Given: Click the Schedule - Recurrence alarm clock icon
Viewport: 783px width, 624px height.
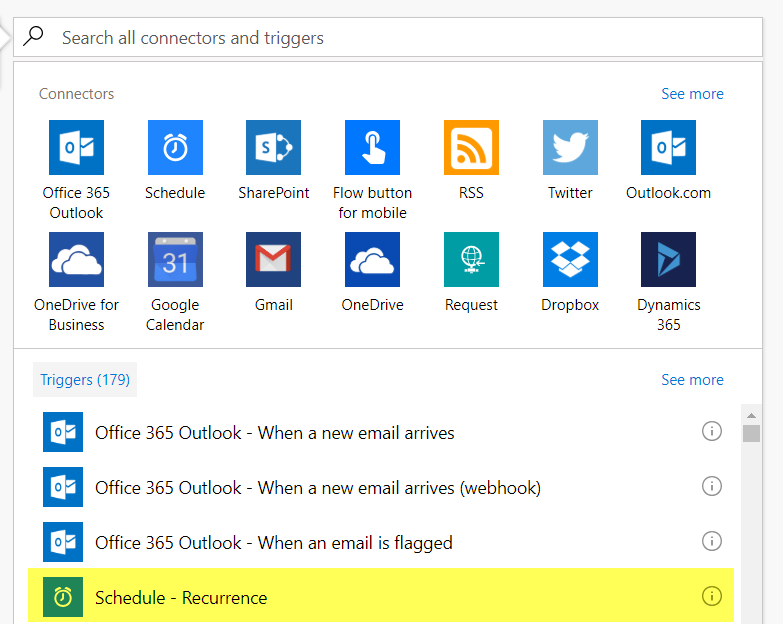Looking at the screenshot, I should click(x=63, y=597).
